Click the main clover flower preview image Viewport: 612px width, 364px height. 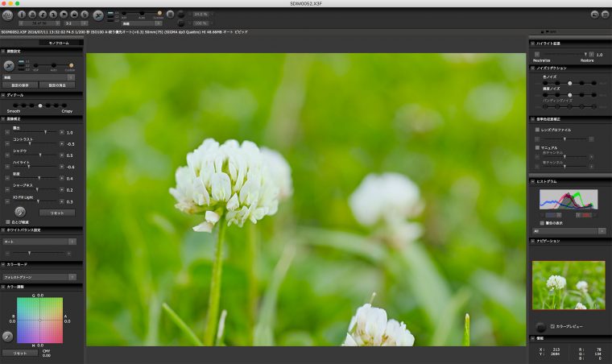click(x=306, y=200)
